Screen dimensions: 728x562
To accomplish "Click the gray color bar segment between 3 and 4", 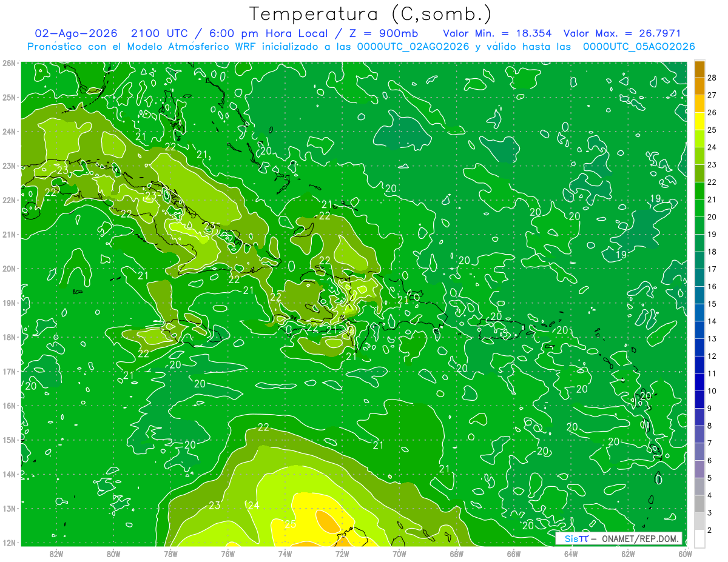I will [699, 504].
